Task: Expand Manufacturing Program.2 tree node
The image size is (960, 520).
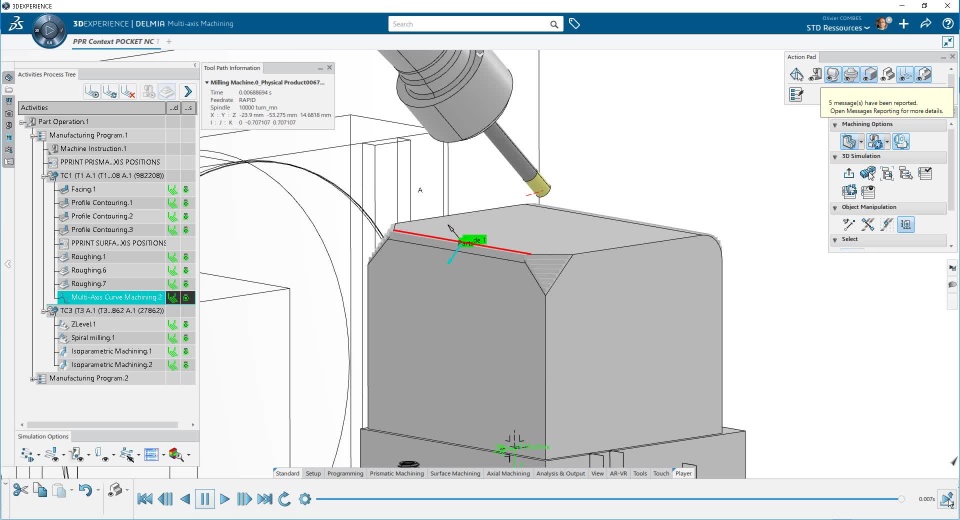Action: [x=33, y=379]
